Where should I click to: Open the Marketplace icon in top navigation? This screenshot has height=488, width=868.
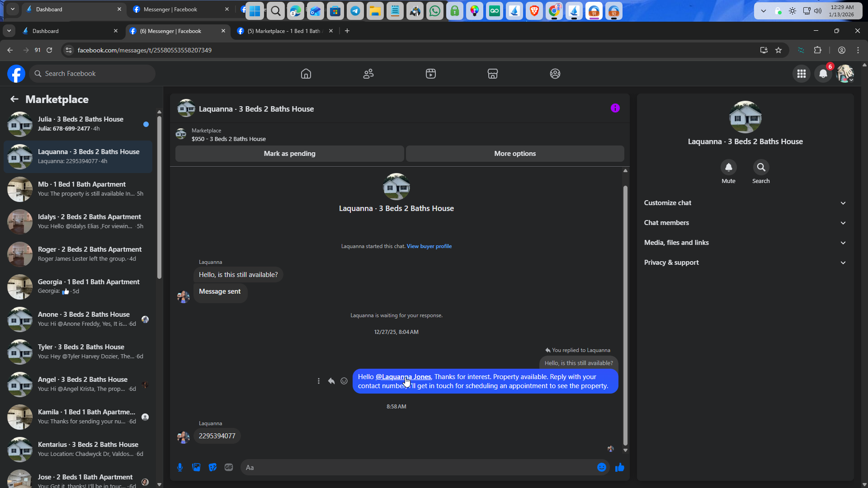492,74
